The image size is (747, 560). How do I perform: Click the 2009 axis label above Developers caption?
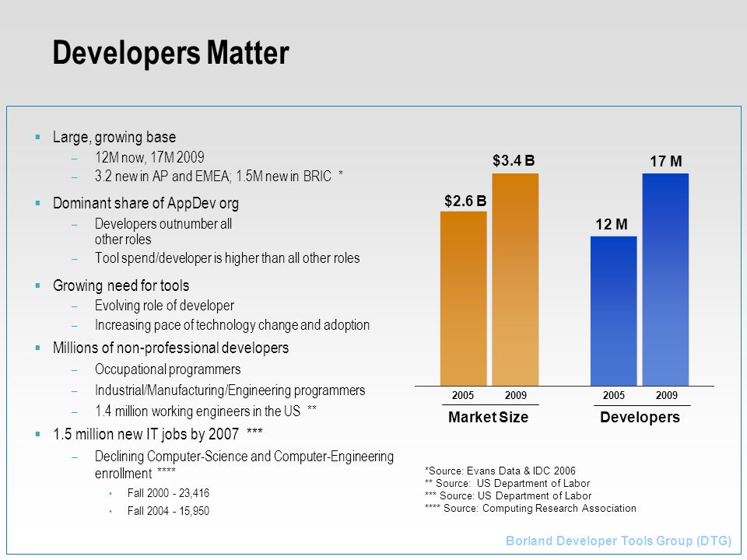pyautogui.click(x=667, y=395)
